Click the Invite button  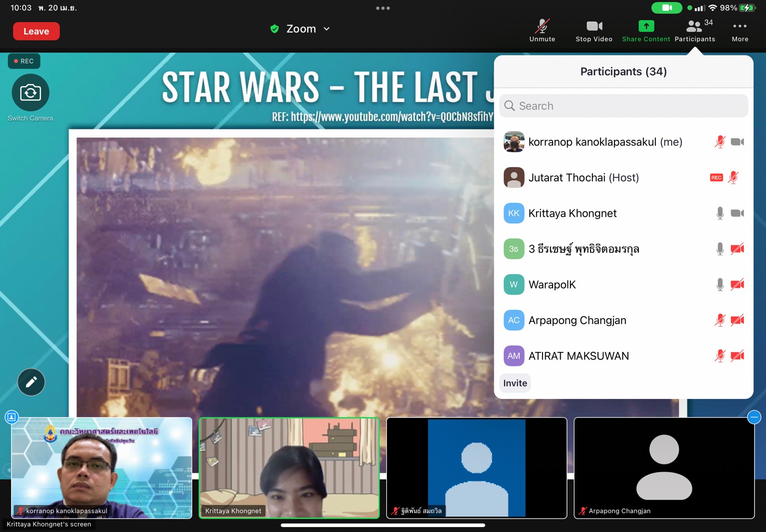[515, 383]
